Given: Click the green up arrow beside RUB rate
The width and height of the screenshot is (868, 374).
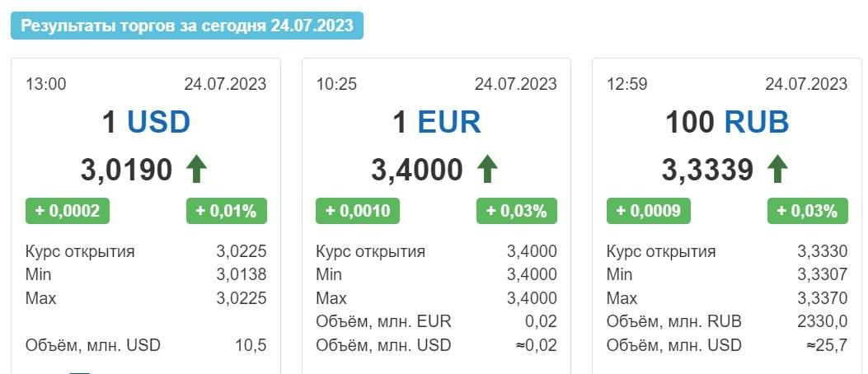Looking at the screenshot, I should click(x=777, y=170).
